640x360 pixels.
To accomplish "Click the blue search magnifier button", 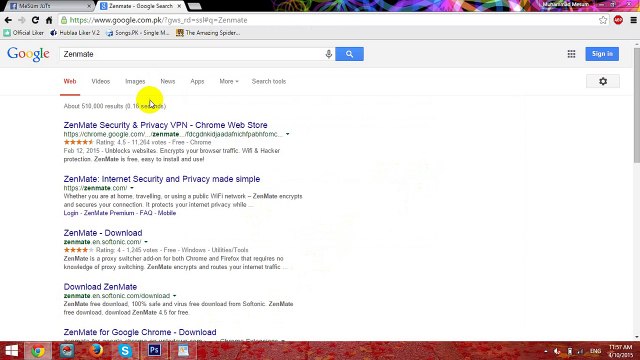I will pos(349,54).
